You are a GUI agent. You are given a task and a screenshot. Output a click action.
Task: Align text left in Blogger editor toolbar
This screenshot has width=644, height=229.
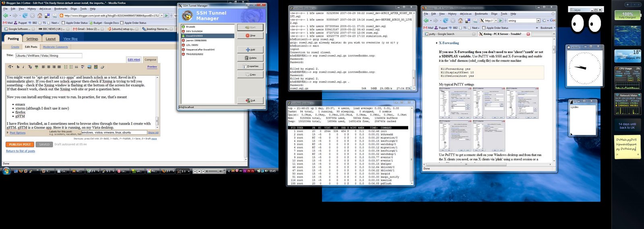pos(43,67)
